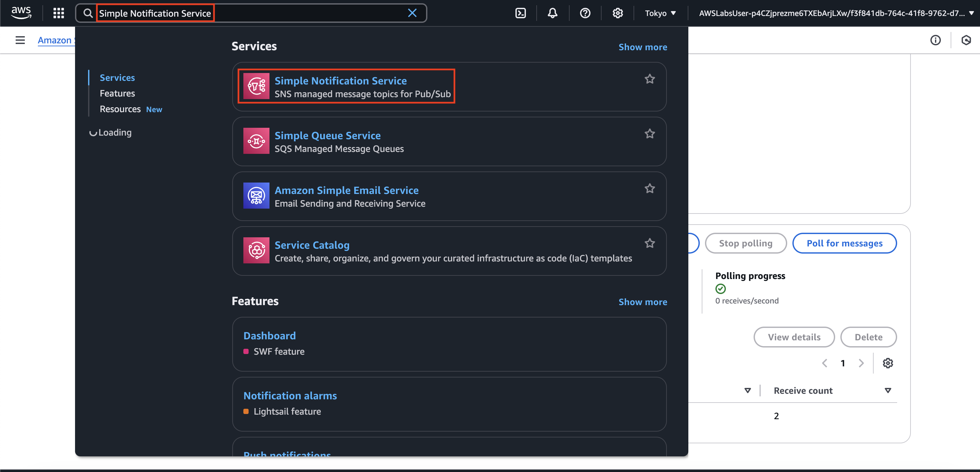Image resolution: width=980 pixels, height=472 pixels.
Task: Star the Simple Queue Service result
Action: click(x=650, y=134)
